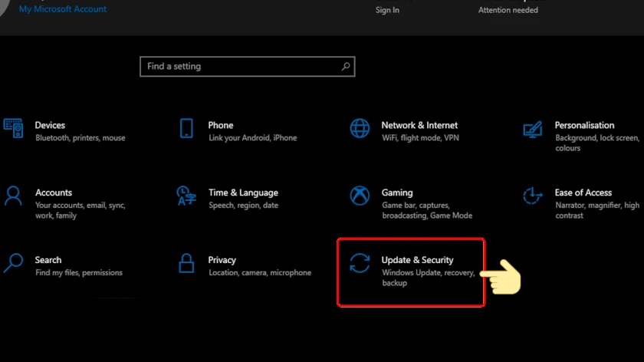
Task: Click the Phone icon
Action: [186, 128]
